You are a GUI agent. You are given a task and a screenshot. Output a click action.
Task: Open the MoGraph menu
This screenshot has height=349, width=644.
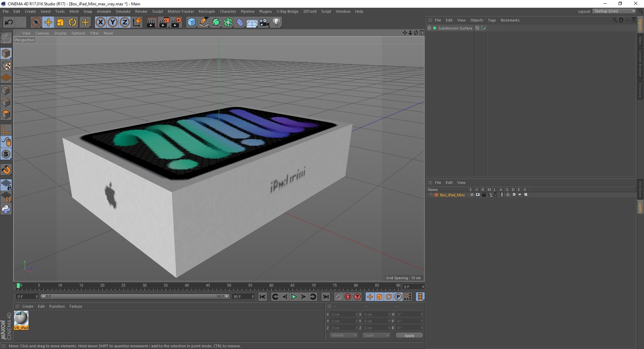[x=207, y=11]
